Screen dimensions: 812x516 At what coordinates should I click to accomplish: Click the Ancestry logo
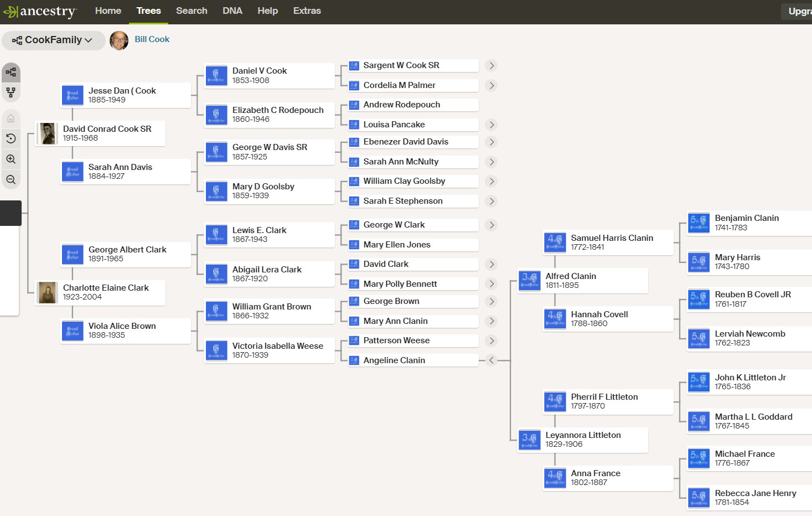[40, 12]
